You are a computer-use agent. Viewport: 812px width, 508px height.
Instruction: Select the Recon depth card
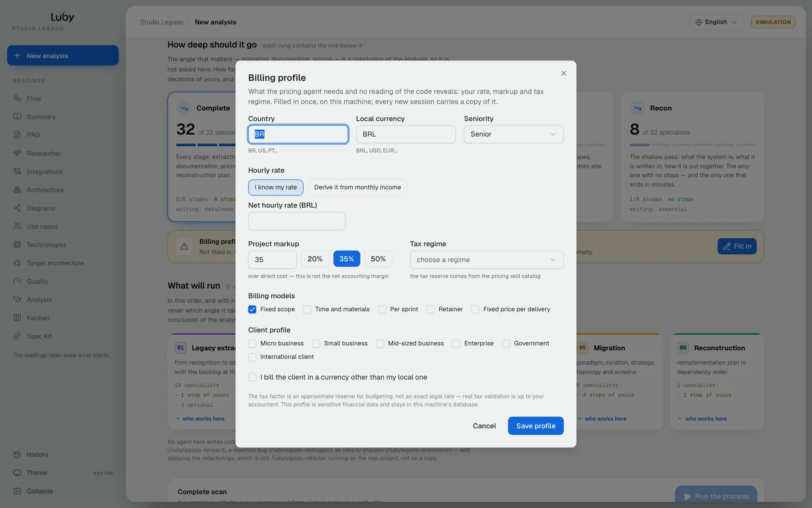[x=692, y=157]
